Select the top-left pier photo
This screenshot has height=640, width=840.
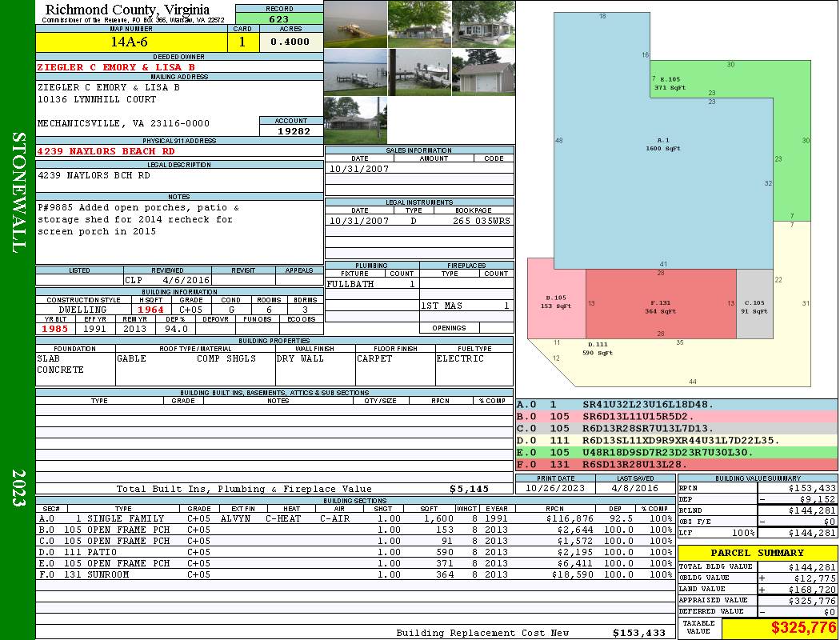(x=355, y=24)
